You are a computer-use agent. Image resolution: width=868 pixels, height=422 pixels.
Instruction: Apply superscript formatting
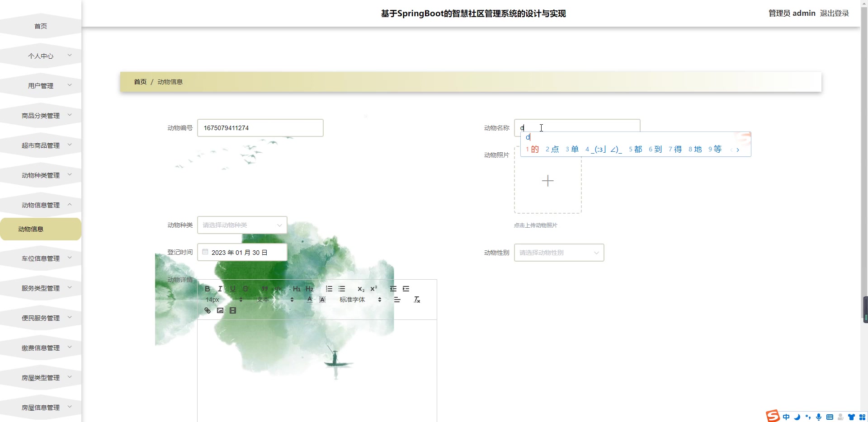(x=373, y=289)
